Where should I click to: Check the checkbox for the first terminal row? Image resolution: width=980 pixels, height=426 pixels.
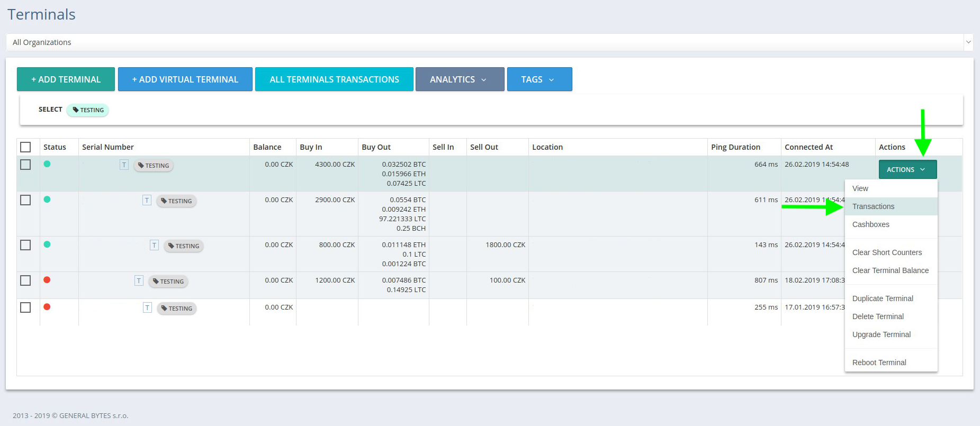25,165
